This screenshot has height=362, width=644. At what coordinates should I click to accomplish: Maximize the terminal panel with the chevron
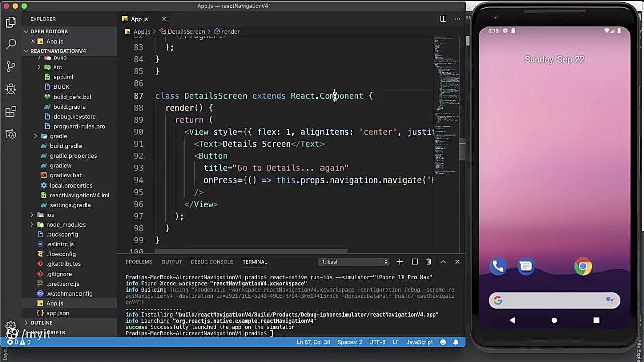tap(443, 261)
